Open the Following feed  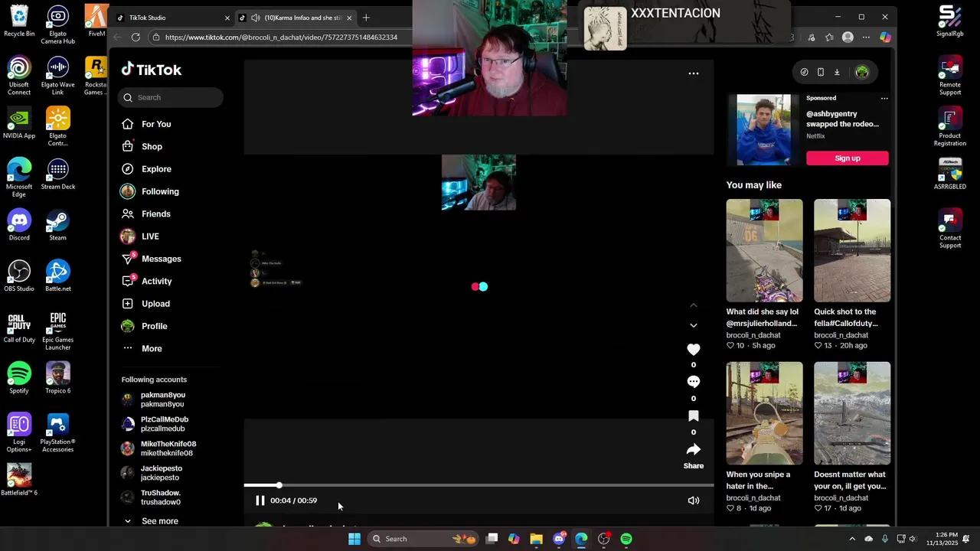[x=160, y=191]
